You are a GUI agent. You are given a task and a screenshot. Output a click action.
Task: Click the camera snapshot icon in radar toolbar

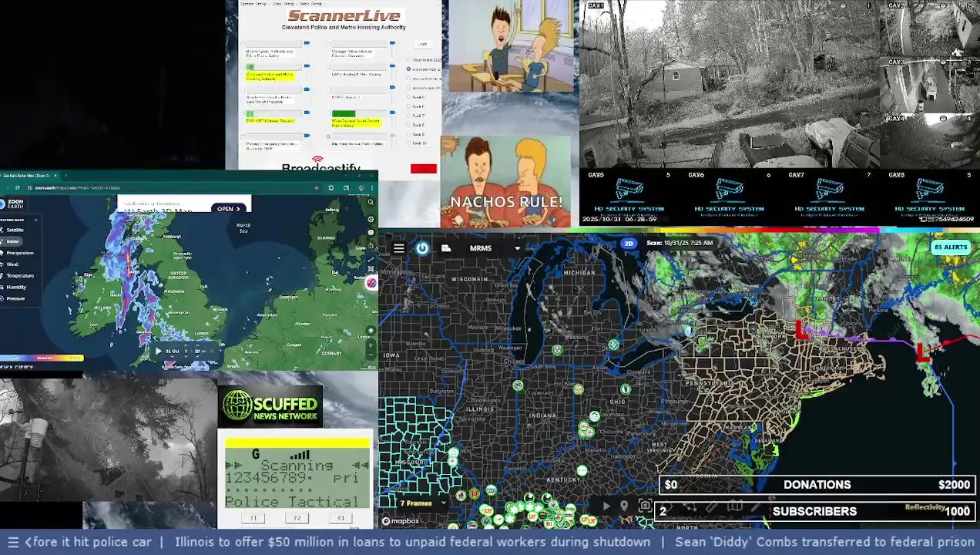point(646,506)
